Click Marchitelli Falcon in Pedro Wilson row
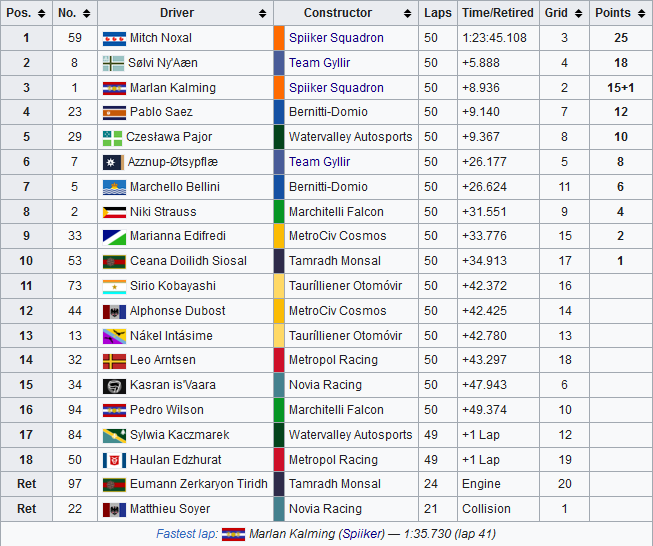Viewport: 653px width, 546px height. pyautogui.click(x=336, y=410)
